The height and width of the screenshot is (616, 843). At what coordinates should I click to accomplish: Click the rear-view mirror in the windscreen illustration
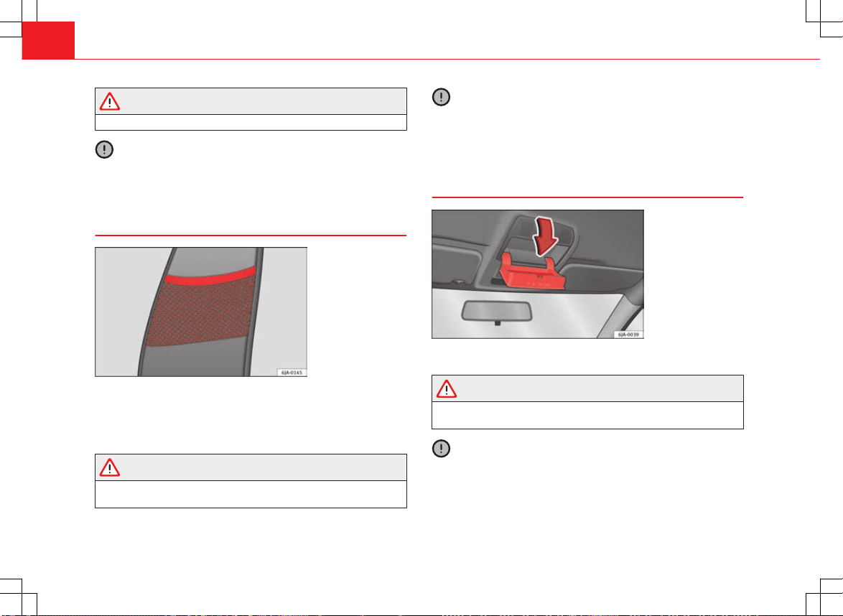(x=497, y=312)
